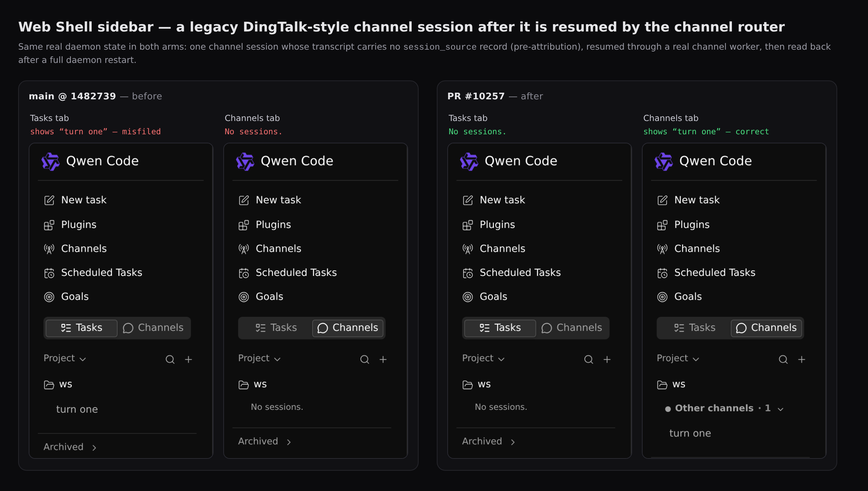Click the Channels antenna icon in PR #10257 Tasks-tab panel
Screen dimensions: 868x491
[x=468, y=249]
